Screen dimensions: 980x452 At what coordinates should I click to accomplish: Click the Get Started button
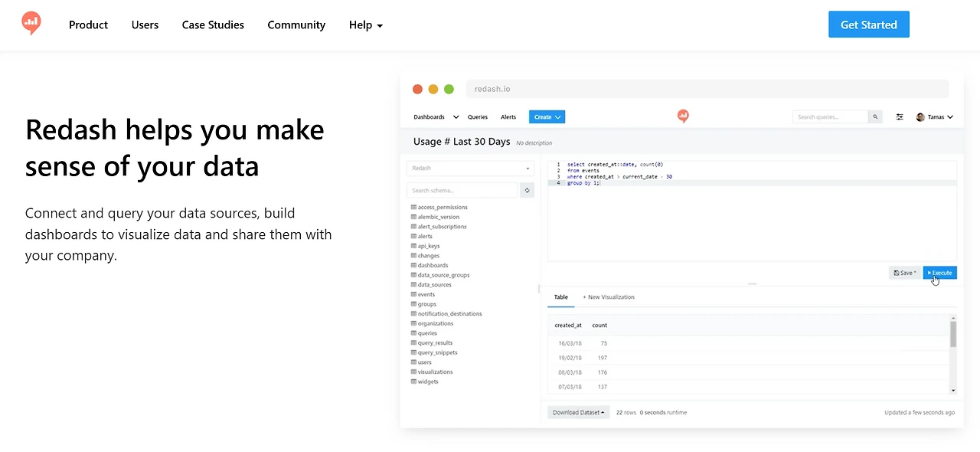(x=868, y=25)
